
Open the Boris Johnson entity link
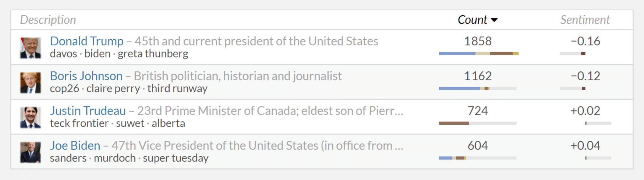coord(86,76)
